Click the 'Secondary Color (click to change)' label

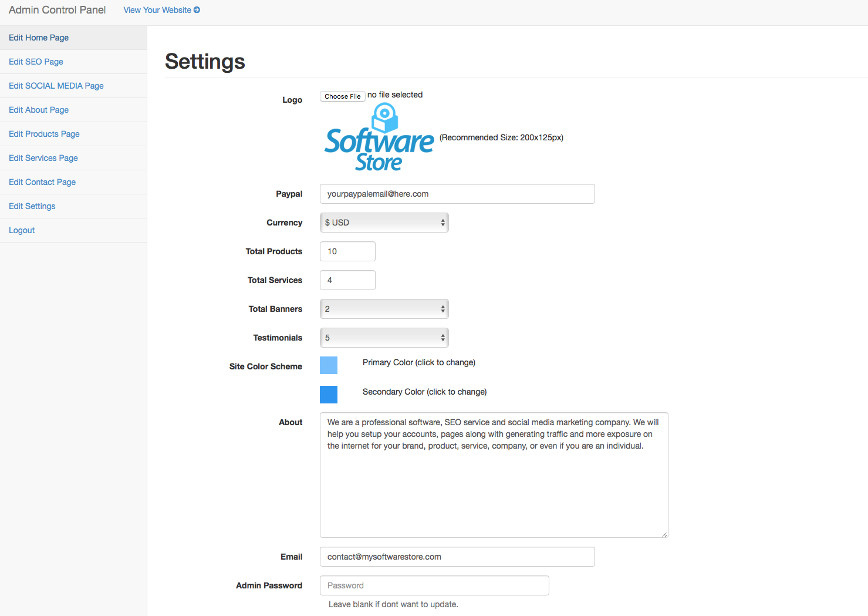(x=425, y=392)
